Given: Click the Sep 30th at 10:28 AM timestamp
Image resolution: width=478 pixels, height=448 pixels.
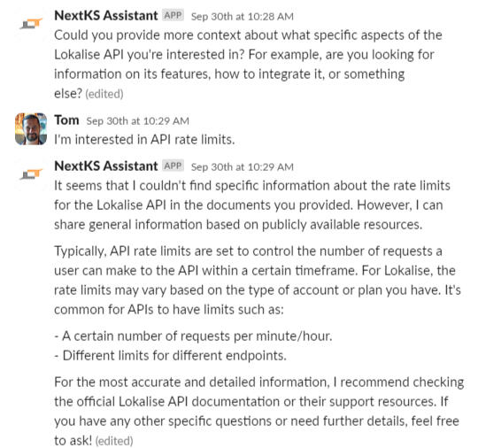Looking at the screenshot, I should pos(243,17).
